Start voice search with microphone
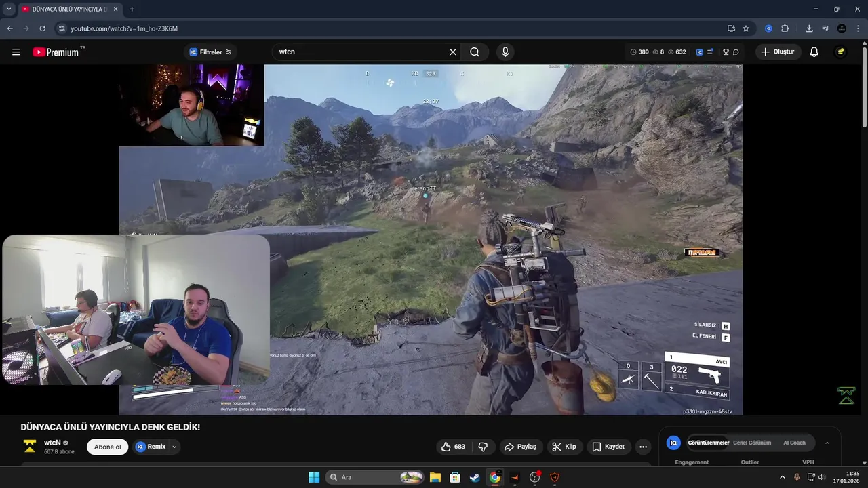Image resolution: width=868 pixels, height=488 pixels. click(505, 52)
